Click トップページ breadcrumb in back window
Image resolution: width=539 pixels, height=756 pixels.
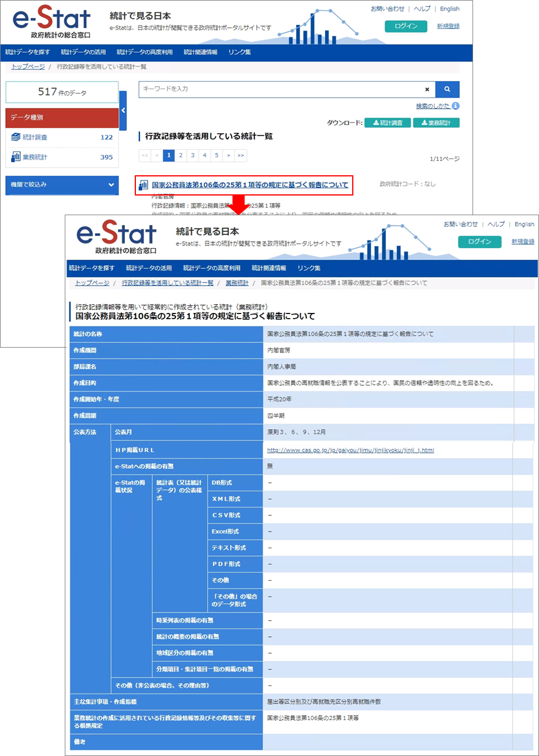28,67
